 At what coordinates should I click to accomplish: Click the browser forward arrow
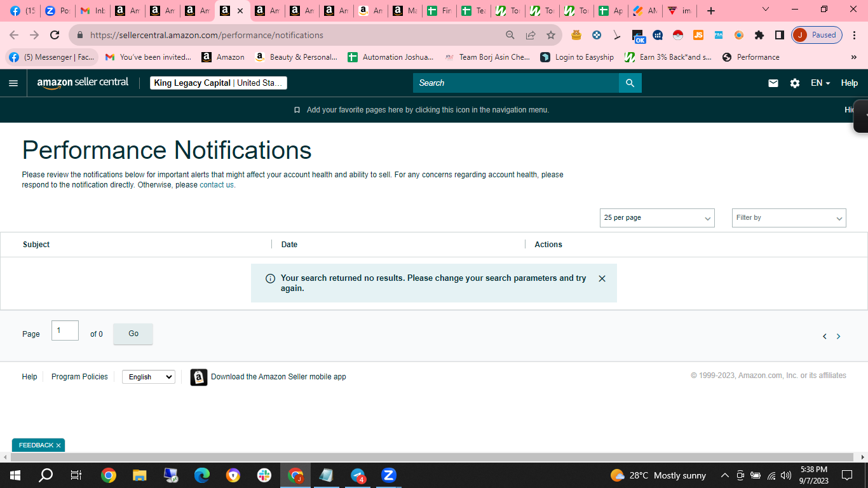pyautogui.click(x=34, y=35)
